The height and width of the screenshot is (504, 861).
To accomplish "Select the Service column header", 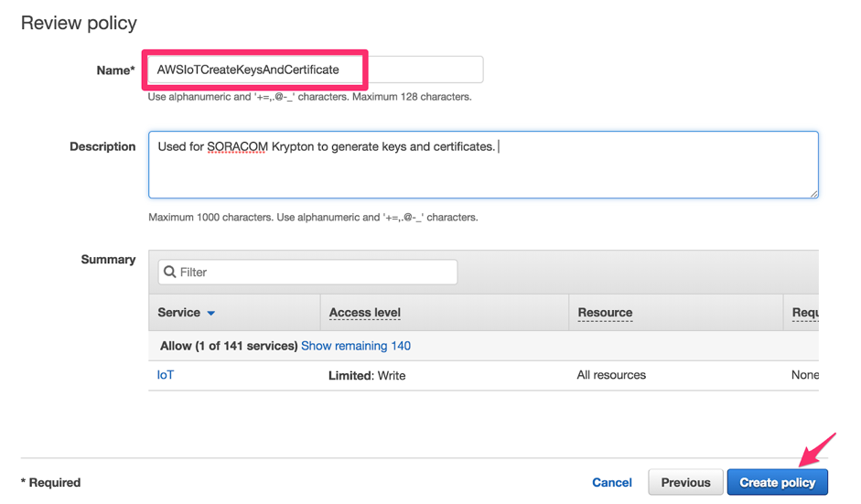I will pyautogui.click(x=179, y=312).
